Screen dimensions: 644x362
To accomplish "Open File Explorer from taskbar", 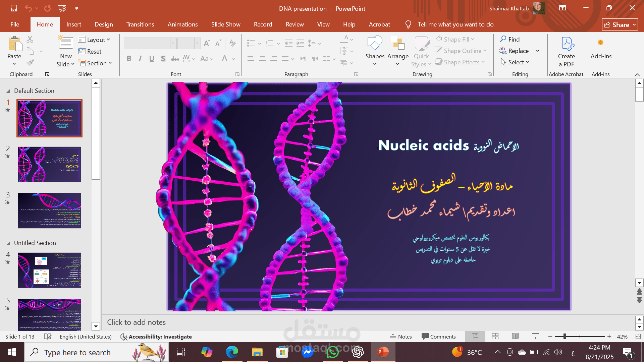I will pyautogui.click(x=257, y=352).
